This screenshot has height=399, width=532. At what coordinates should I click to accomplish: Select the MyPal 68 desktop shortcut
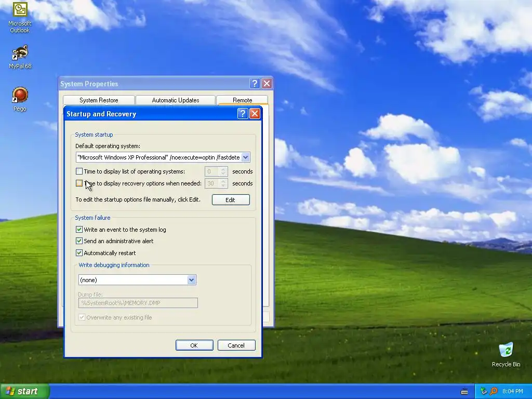point(20,57)
